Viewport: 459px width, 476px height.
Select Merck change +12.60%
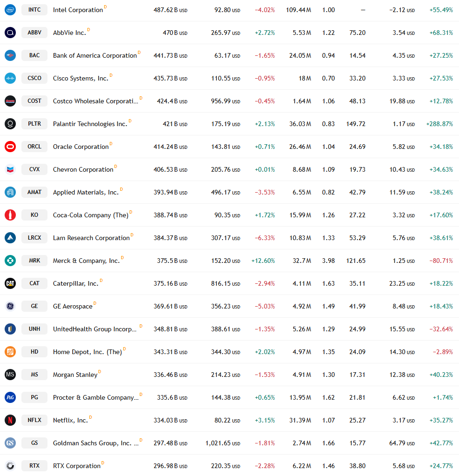[x=263, y=261]
